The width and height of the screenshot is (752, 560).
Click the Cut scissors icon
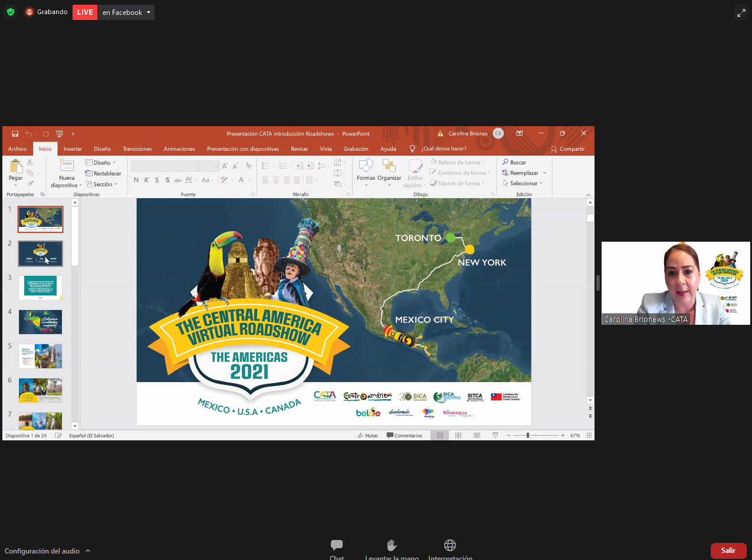coord(30,162)
